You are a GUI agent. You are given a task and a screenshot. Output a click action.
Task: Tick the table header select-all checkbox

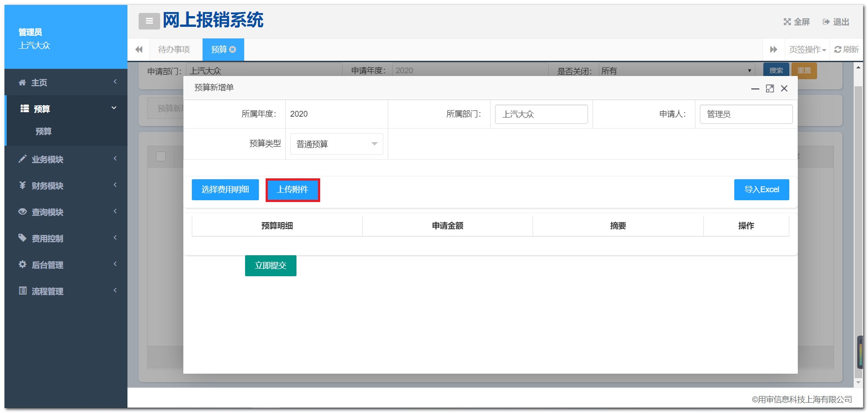[x=161, y=156]
